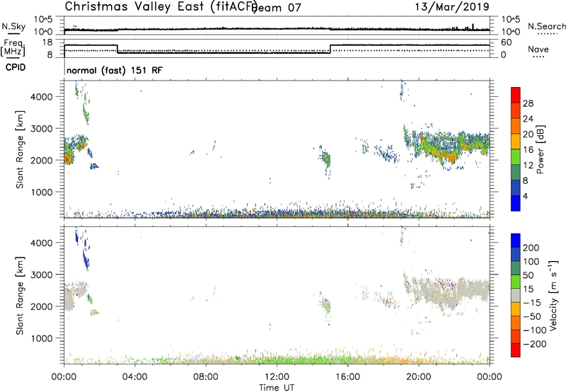Click the 60 tick on the Nave axis
Viewport: 566px width, 392px height.
point(506,42)
